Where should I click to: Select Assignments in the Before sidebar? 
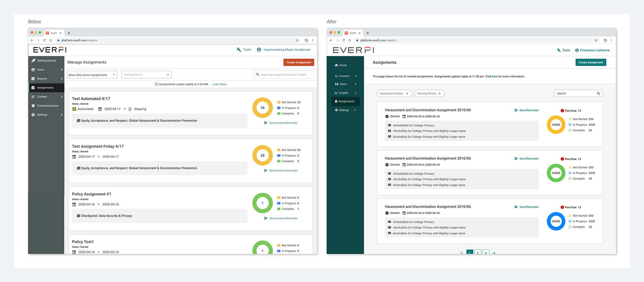(x=46, y=88)
